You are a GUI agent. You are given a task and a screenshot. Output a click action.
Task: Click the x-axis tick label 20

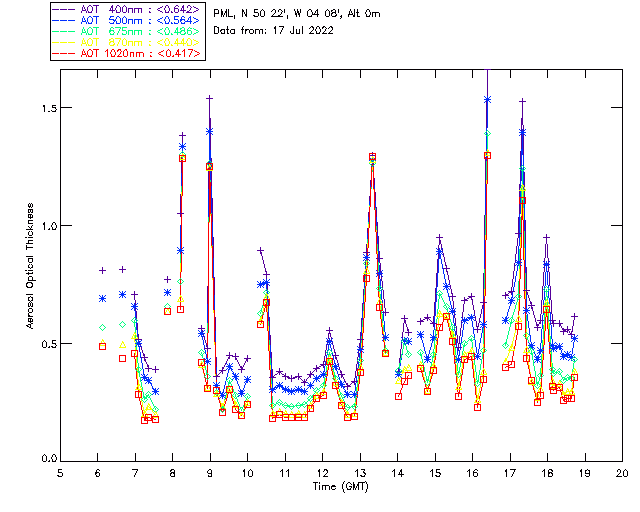622,473
